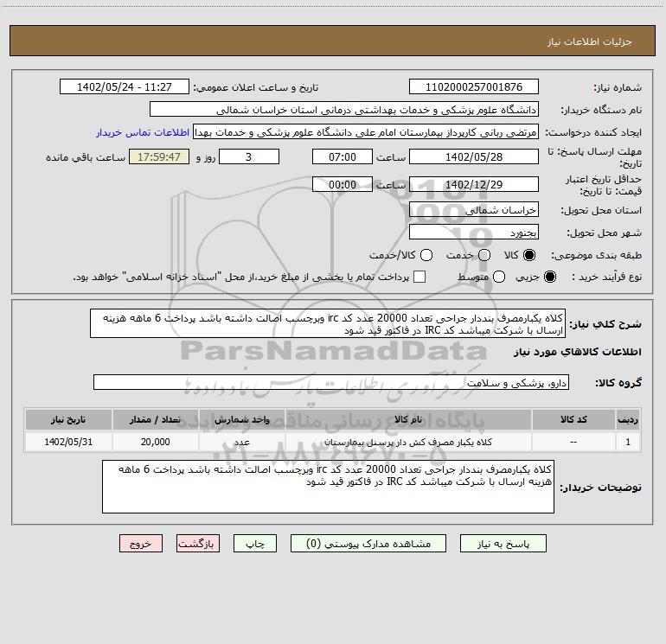666x644 pixels.
Task: Click the چاپ print button
Action: 255,544
